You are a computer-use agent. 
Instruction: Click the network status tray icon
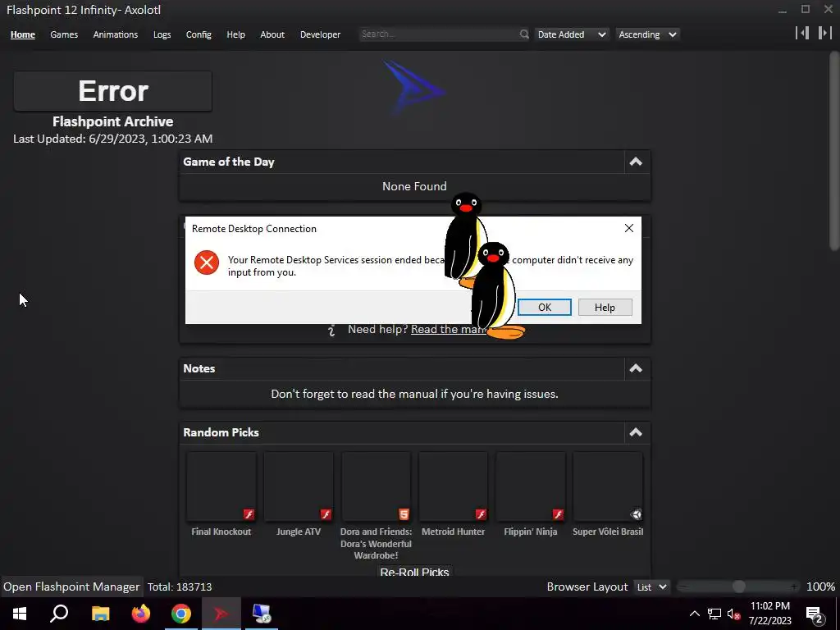[x=714, y=614]
